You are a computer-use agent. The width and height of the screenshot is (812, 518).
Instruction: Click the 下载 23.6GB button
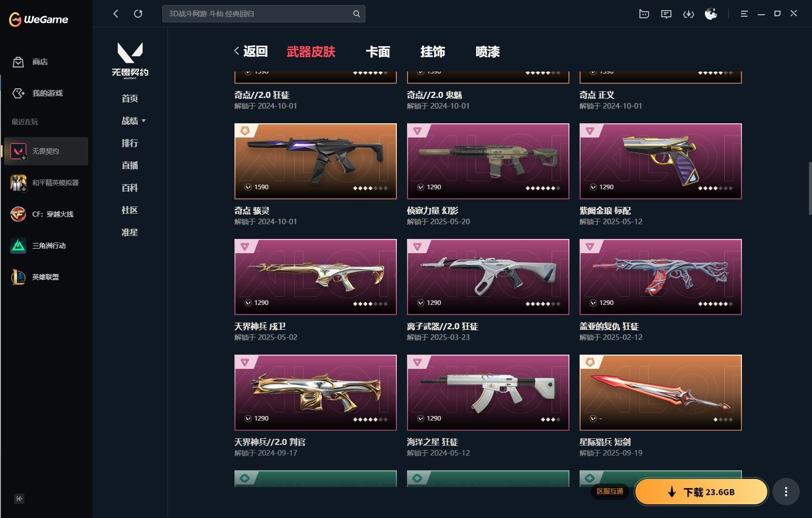coord(701,492)
